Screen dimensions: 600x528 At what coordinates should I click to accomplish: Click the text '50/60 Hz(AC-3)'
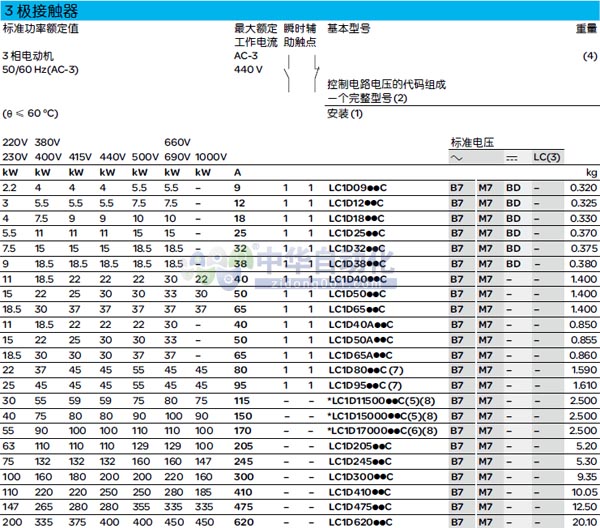[40, 70]
